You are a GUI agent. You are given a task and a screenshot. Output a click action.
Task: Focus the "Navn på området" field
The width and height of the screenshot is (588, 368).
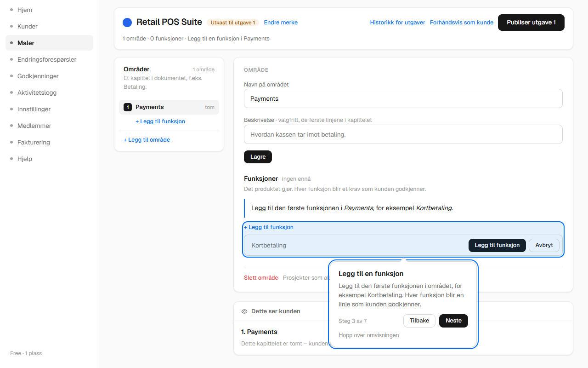click(403, 98)
